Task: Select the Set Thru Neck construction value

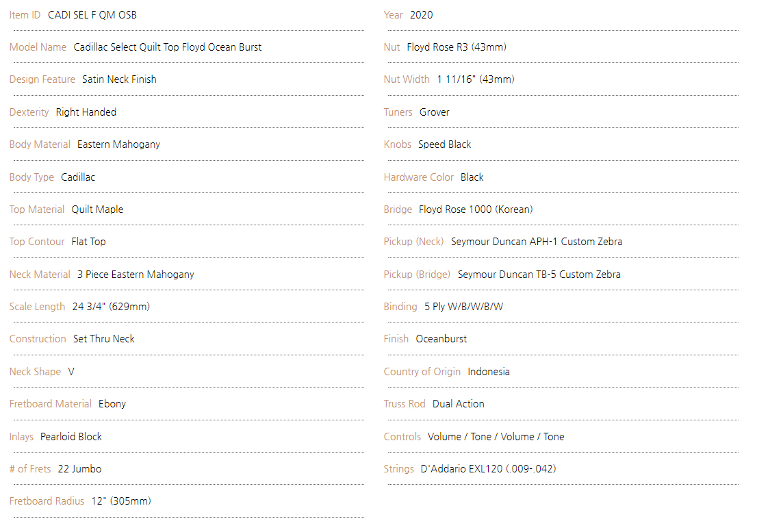Action: 104,339
